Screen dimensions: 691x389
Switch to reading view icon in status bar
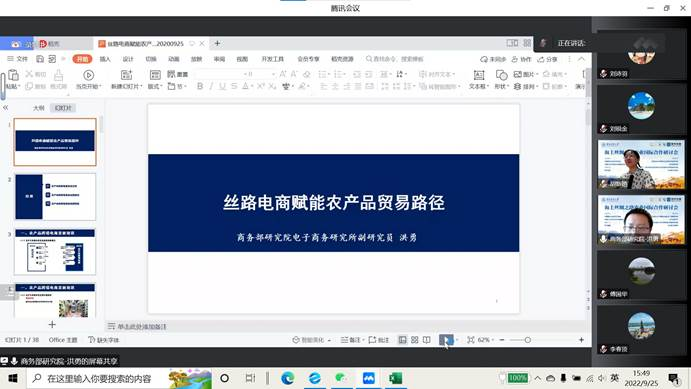(427, 340)
